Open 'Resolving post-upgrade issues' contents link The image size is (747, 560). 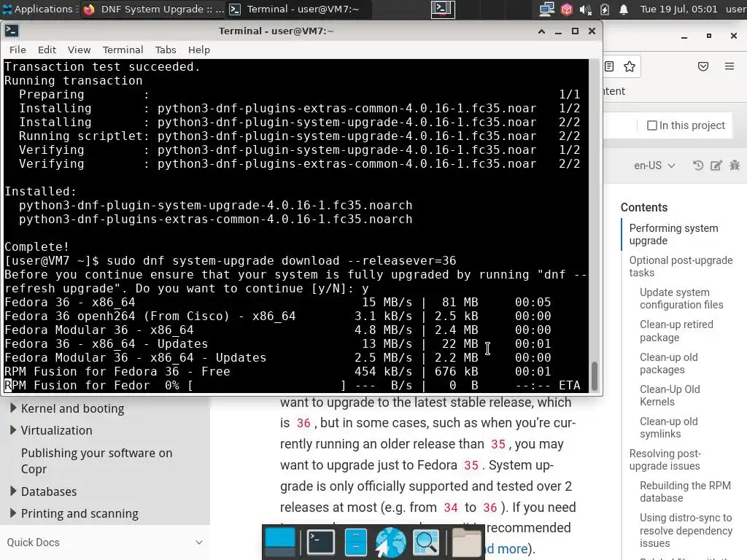click(x=665, y=459)
